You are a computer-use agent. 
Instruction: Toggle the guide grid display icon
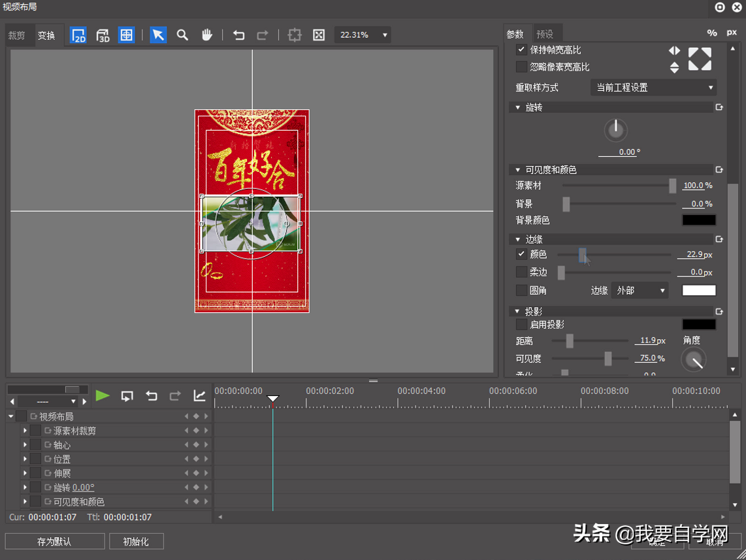pyautogui.click(x=126, y=35)
